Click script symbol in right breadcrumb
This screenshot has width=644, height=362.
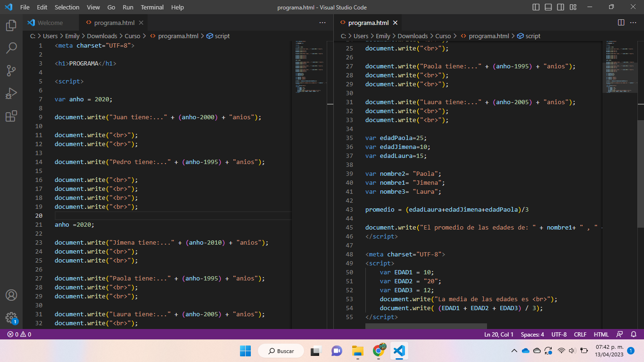529,36
